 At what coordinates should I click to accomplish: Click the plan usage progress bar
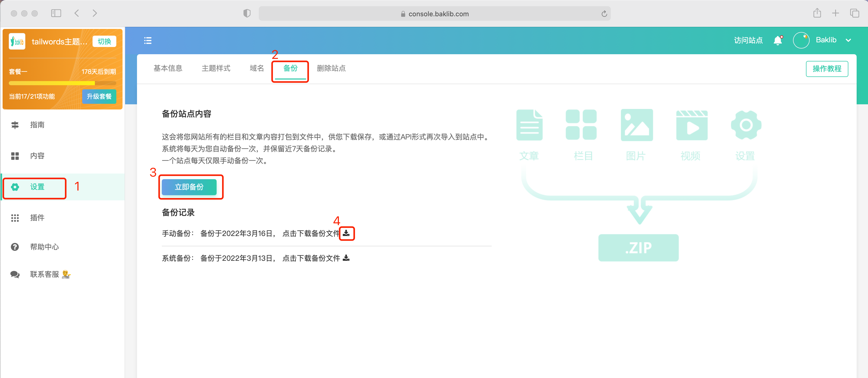pos(62,83)
